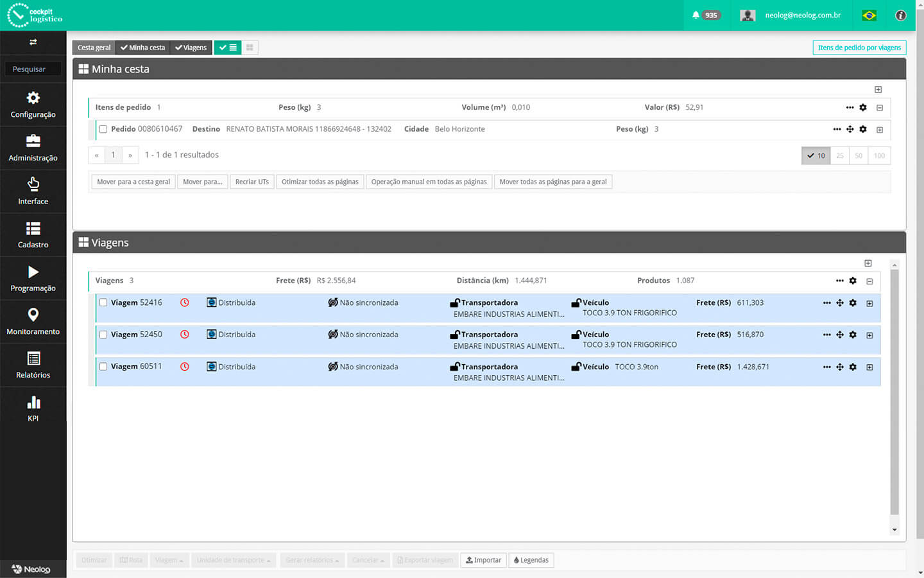The height and width of the screenshot is (578, 924).
Task: Click Mover para a cesta geral
Action: (133, 182)
